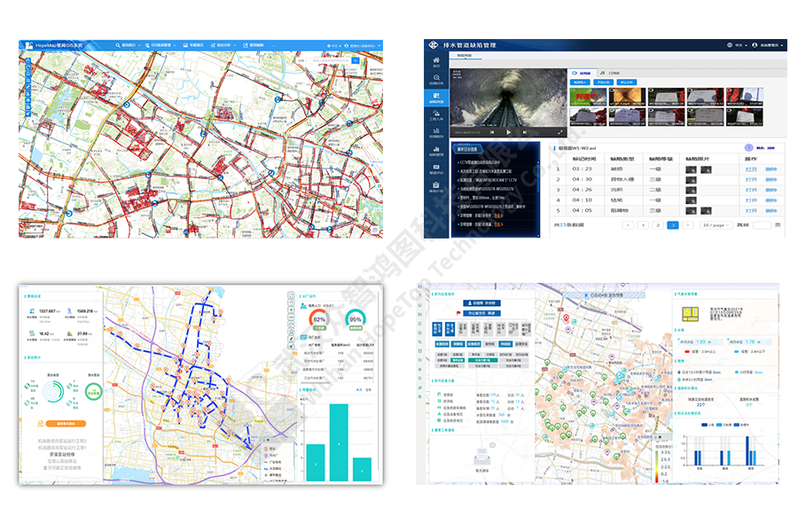View the defect photo in the 04:26 row
Viewport: 798px width, 532px height.
691,190
